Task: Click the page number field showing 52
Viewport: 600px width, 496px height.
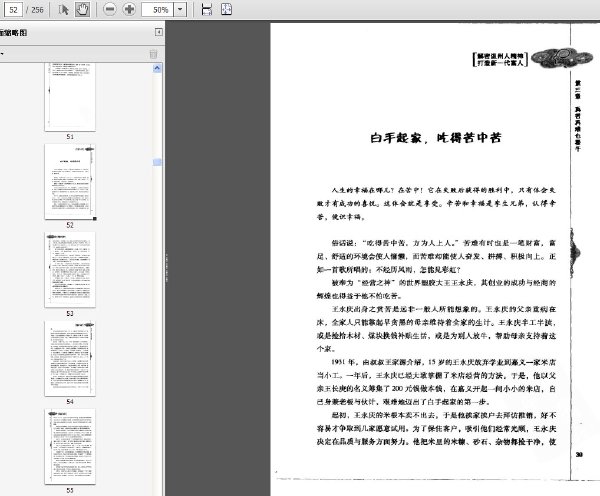Action: (13, 10)
